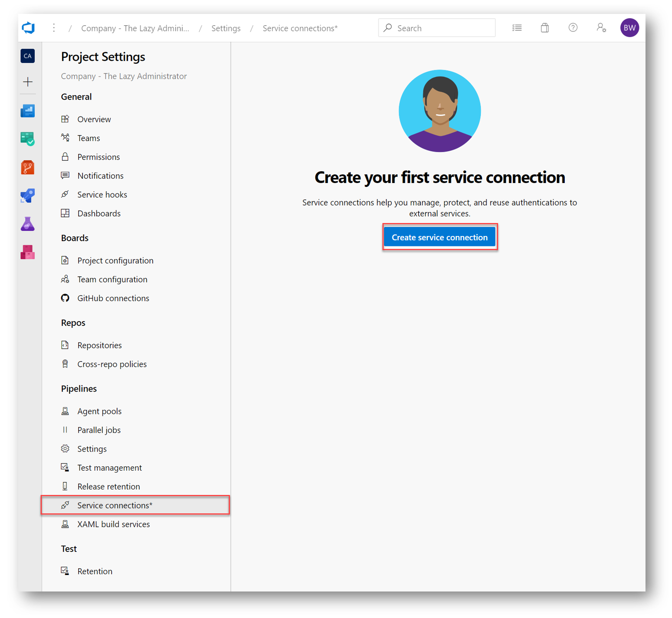Image resolution: width=672 pixels, height=618 pixels.
Task: Click the Project configuration document icon
Action: [65, 260]
